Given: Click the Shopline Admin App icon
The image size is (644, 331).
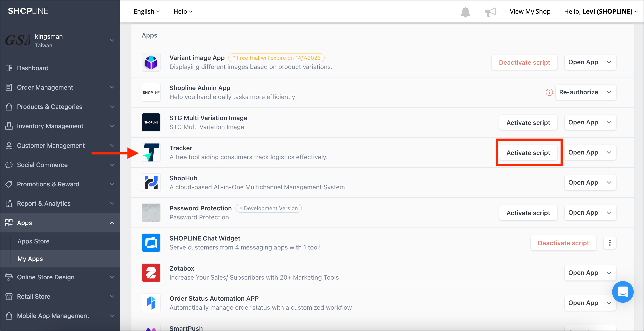Looking at the screenshot, I should click(x=151, y=92).
